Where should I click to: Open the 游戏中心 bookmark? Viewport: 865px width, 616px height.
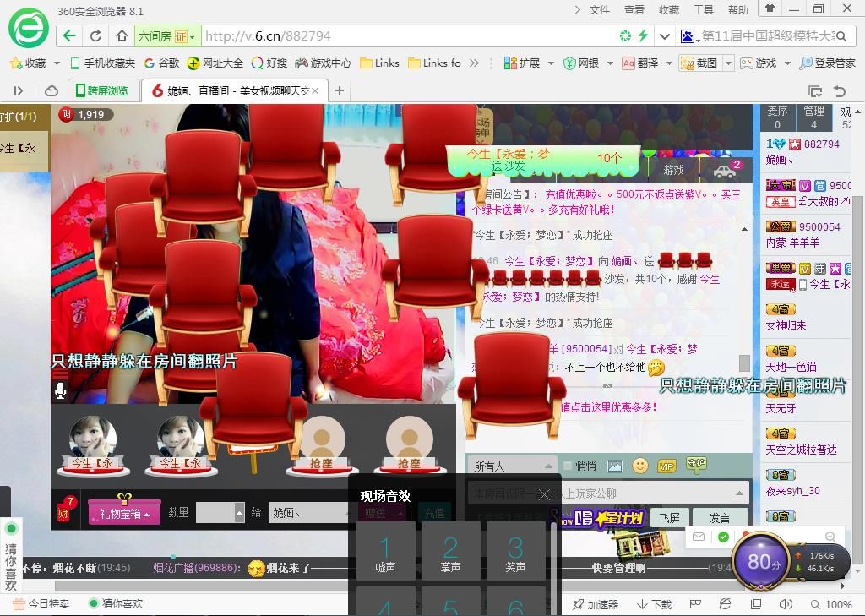[x=324, y=63]
